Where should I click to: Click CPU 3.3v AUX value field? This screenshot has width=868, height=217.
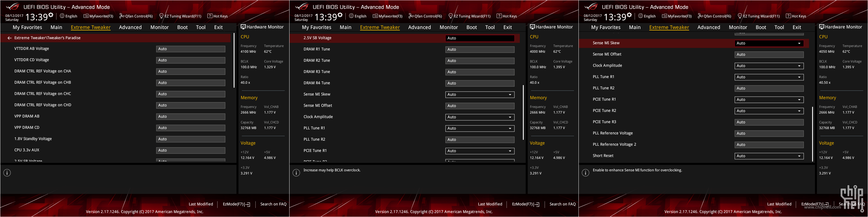click(191, 150)
